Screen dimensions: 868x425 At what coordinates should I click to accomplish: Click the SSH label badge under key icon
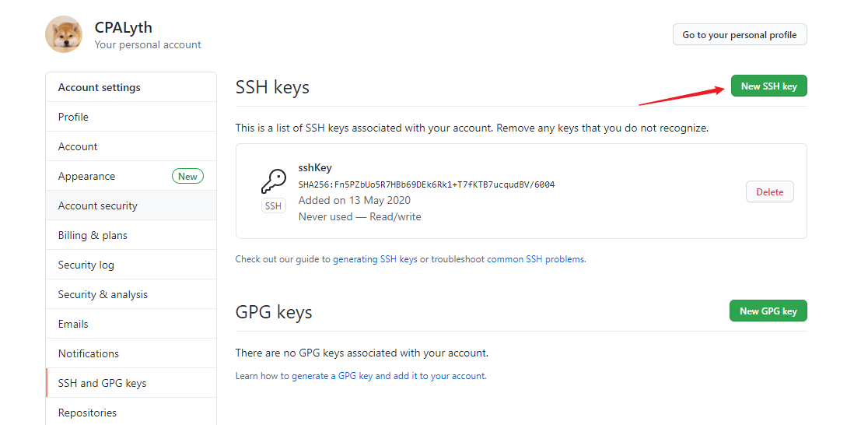(273, 206)
